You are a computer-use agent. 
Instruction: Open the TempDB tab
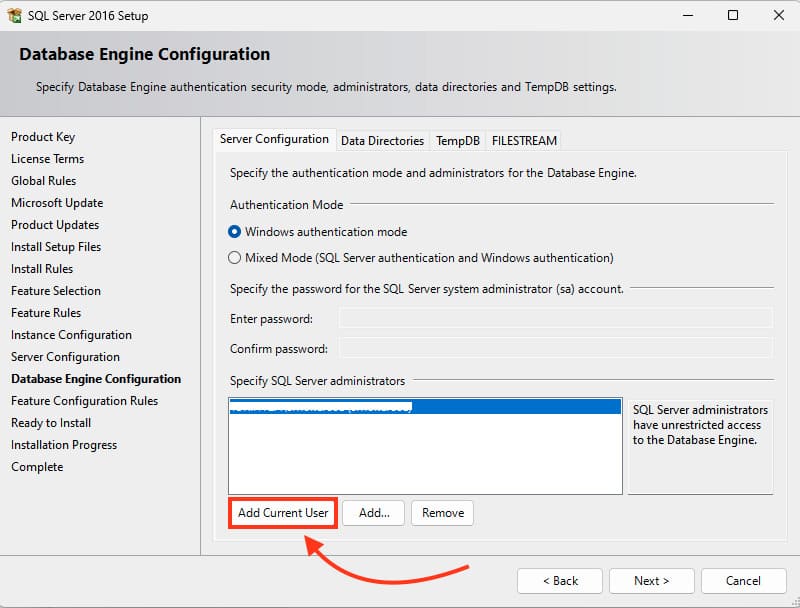457,141
